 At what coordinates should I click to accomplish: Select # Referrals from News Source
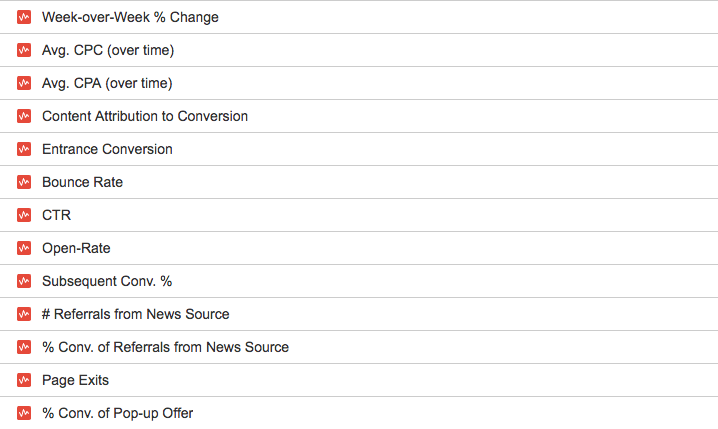pyautogui.click(x=359, y=314)
